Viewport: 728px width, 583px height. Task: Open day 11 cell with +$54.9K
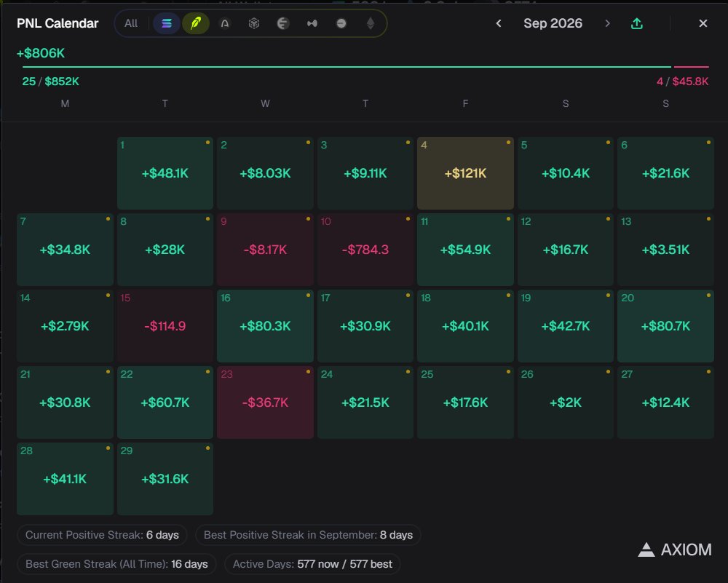tap(465, 250)
